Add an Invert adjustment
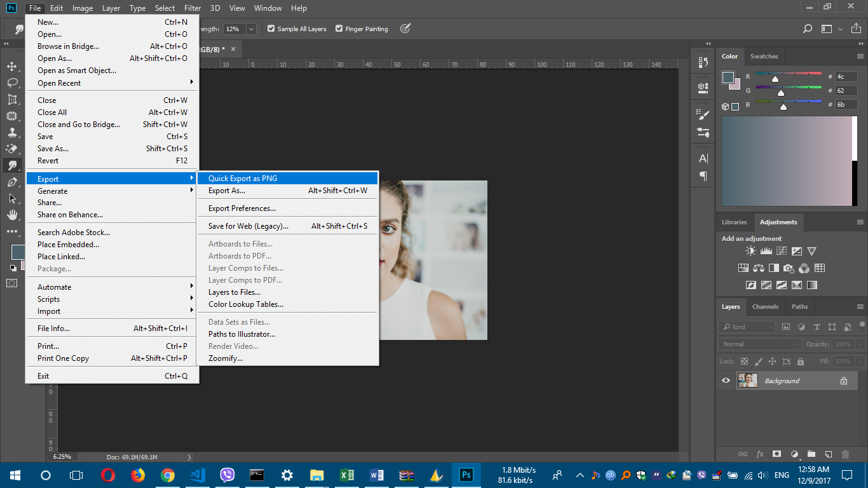868x488 pixels. point(750,285)
